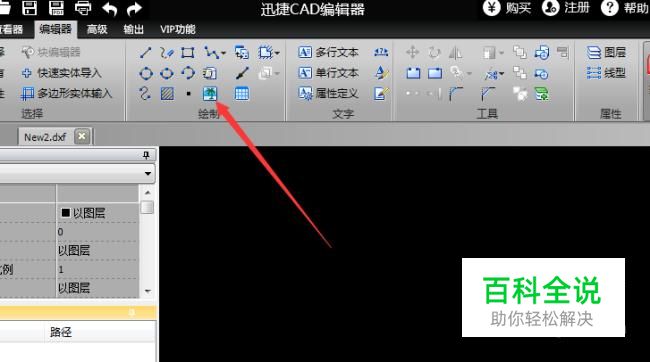The width and height of the screenshot is (650, 362).
Task: Click the properties scrollbar up arrow
Action: click(147, 193)
